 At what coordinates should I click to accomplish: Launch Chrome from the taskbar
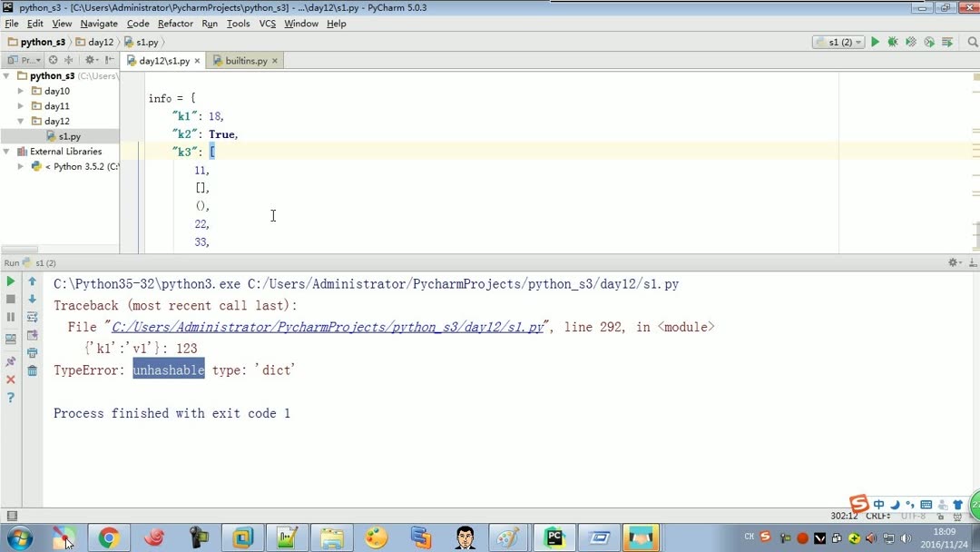pyautogui.click(x=109, y=537)
